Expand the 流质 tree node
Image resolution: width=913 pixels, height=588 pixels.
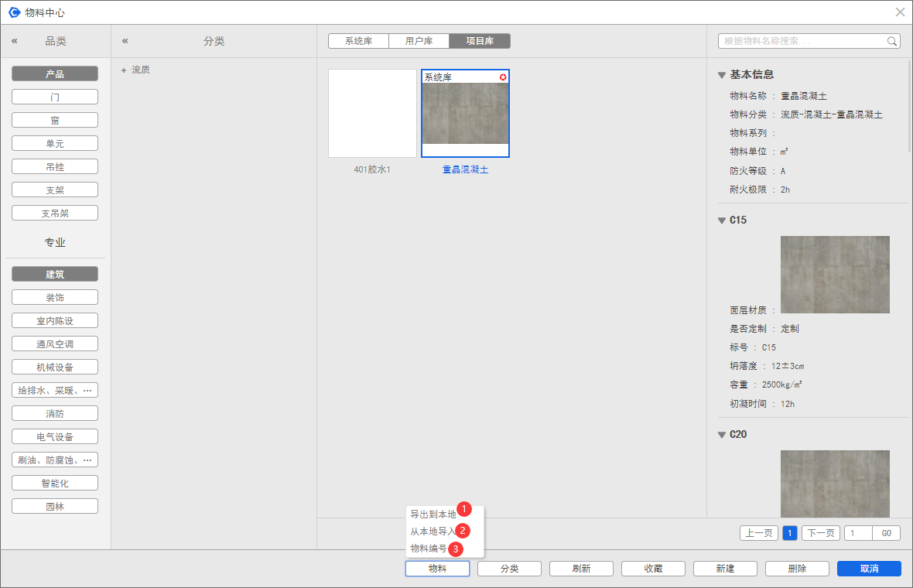123,70
